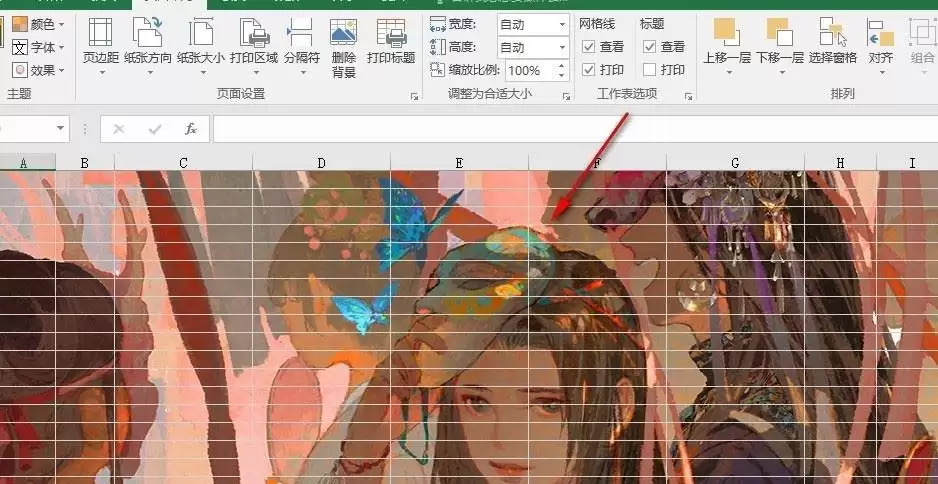Select column D header
938x484 pixels.
321,163
